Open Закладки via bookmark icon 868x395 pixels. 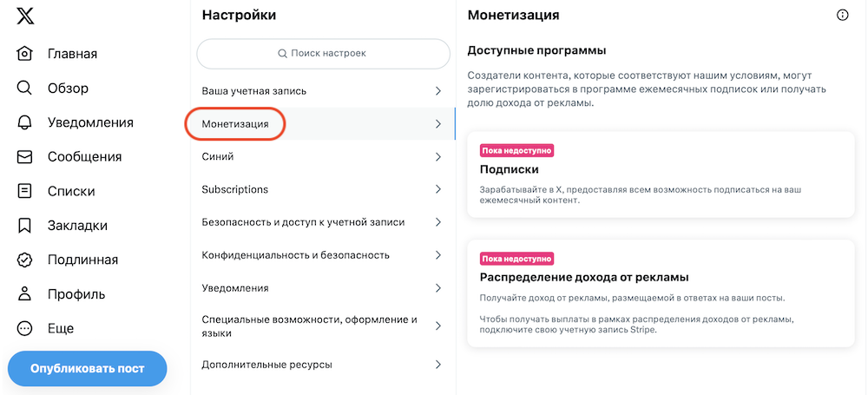click(x=25, y=226)
